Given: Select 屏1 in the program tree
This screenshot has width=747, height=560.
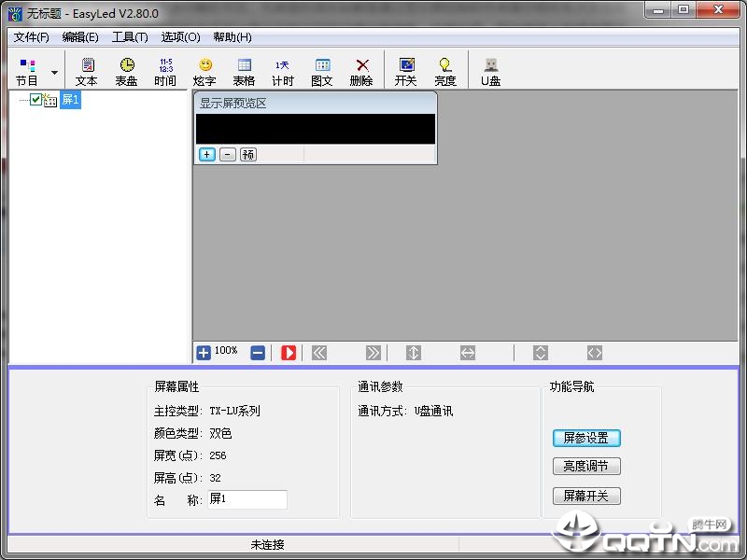Looking at the screenshot, I should click(70, 100).
